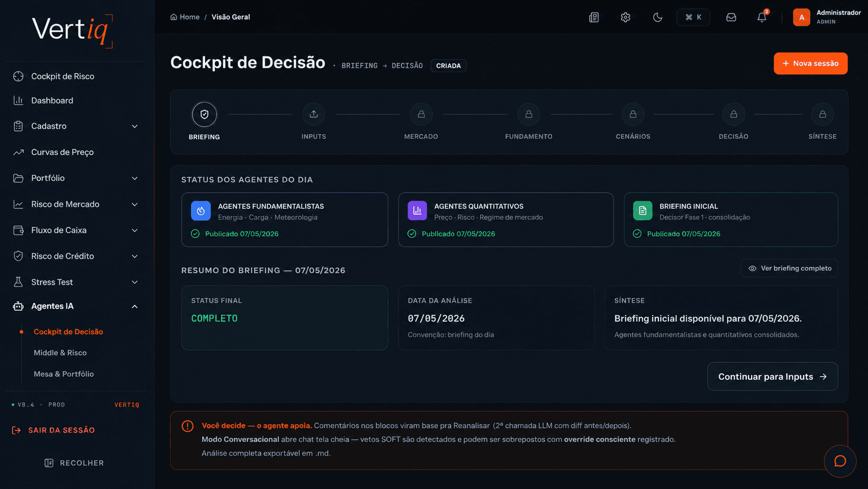
Task: Click Briefing Inicial published check icon
Action: point(637,234)
